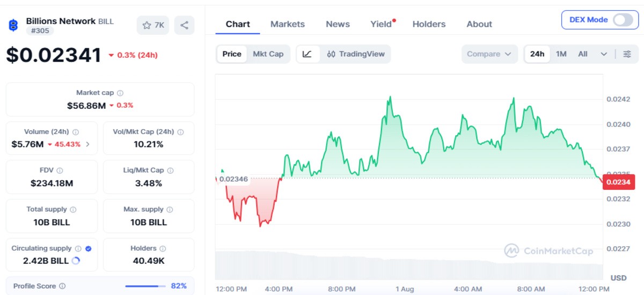Expand more time ranges chevron
The width and height of the screenshot is (644, 295).
point(604,54)
